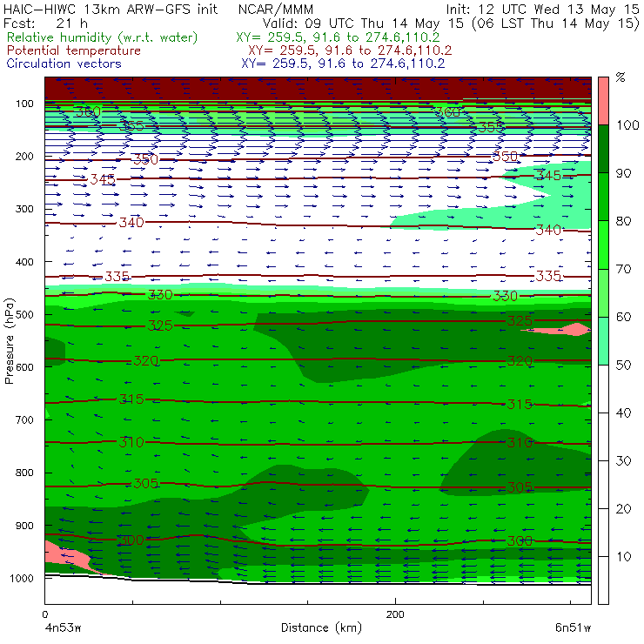Screen dimensions: 644x644
Task: Click the '1000' pressure axis tick label
Action: coord(22,578)
